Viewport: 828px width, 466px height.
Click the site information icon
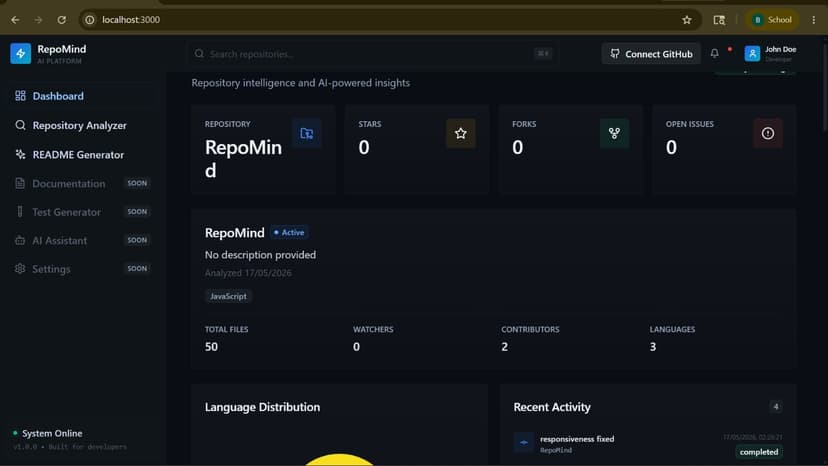click(90, 20)
